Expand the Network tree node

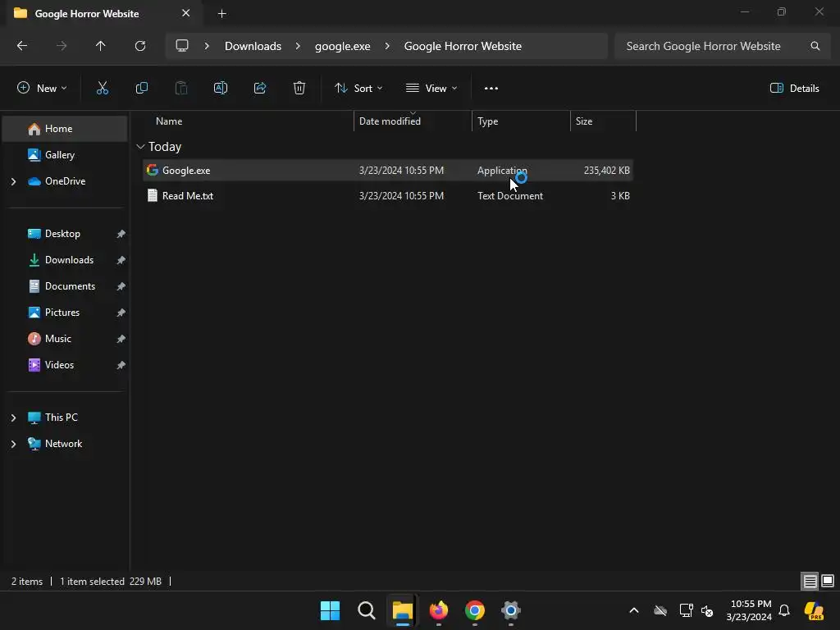tap(13, 444)
